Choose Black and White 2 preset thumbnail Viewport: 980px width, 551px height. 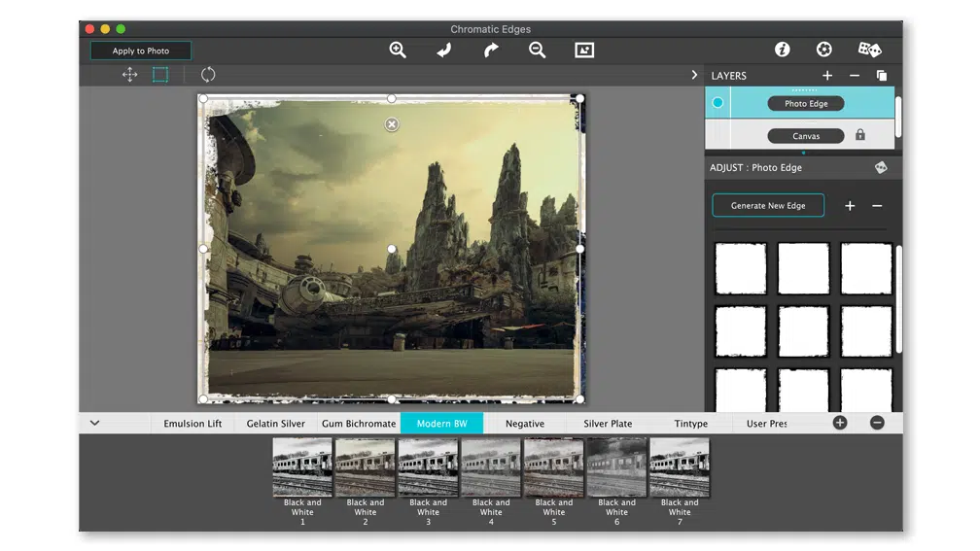[365, 467]
